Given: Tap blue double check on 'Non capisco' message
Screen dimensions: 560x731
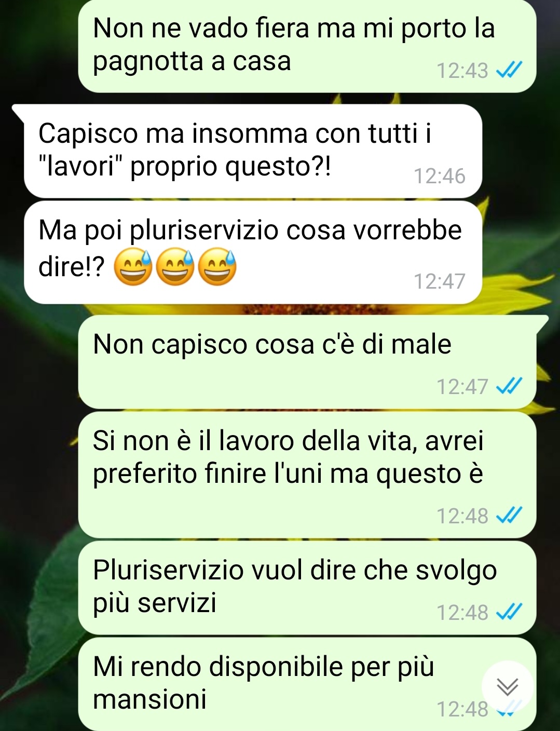Looking at the screenshot, I should [509, 386].
